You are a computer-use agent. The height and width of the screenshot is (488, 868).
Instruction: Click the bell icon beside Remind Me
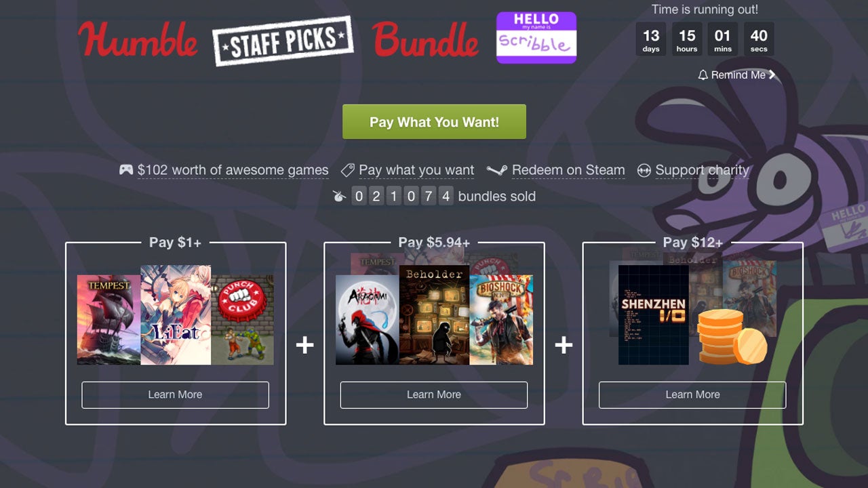tap(703, 75)
